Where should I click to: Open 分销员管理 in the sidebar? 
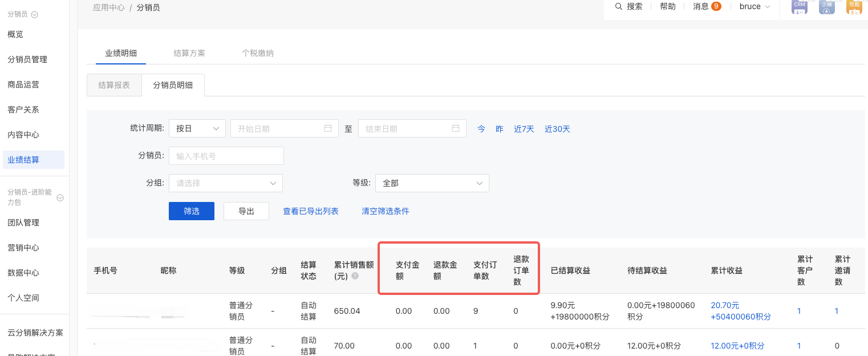[x=27, y=59]
